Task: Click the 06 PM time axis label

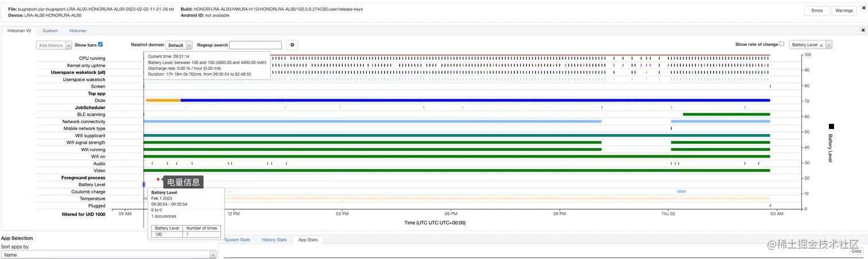Action: tap(451, 214)
